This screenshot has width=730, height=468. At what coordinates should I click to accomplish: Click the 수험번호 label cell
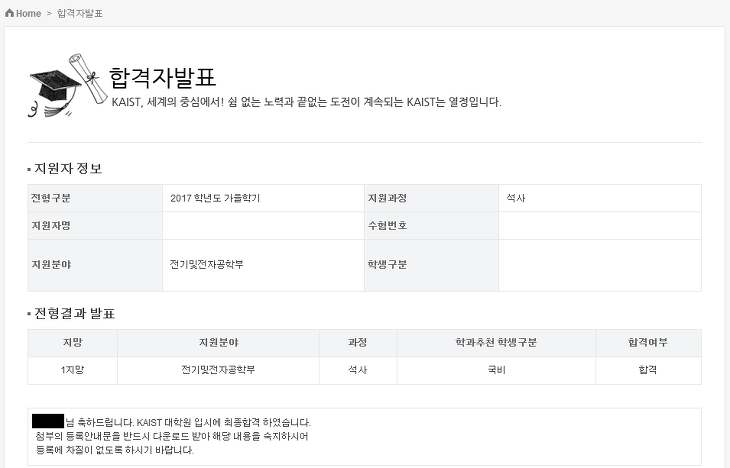pyautogui.click(x=432, y=226)
